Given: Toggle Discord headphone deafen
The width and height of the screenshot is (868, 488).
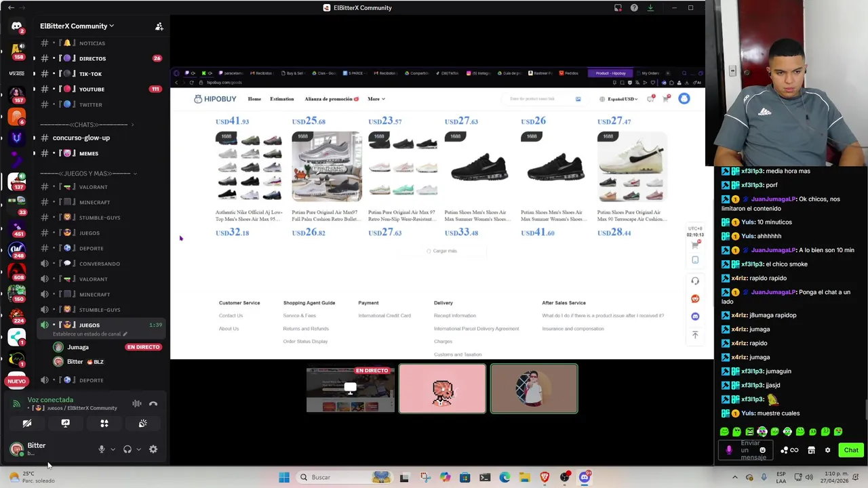Looking at the screenshot, I should point(127,449).
